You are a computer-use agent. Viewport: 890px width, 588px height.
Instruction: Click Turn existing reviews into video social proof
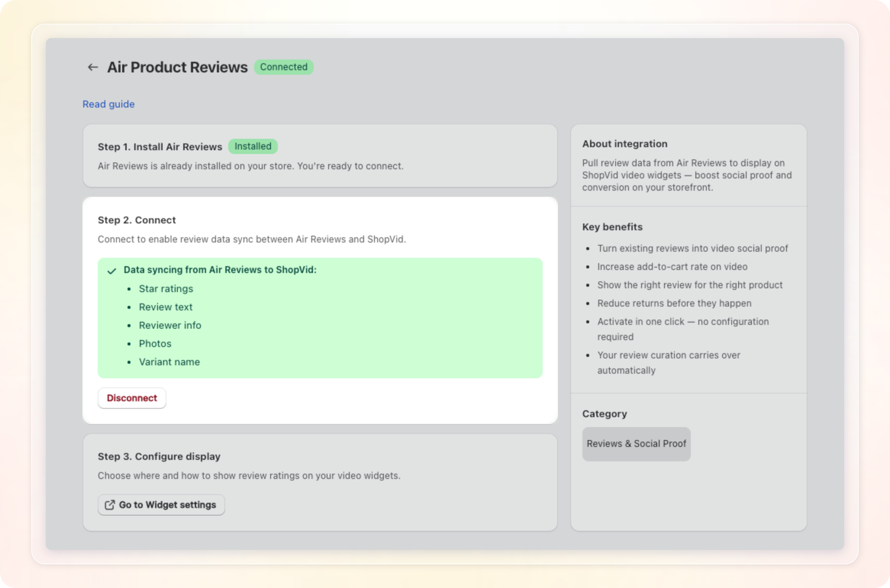692,248
